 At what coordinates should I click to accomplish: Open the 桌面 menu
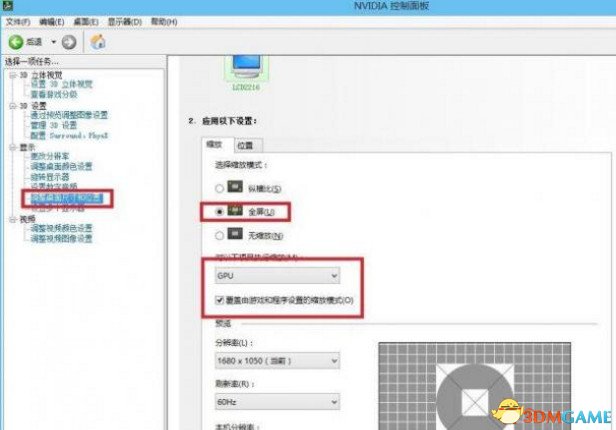[86, 22]
